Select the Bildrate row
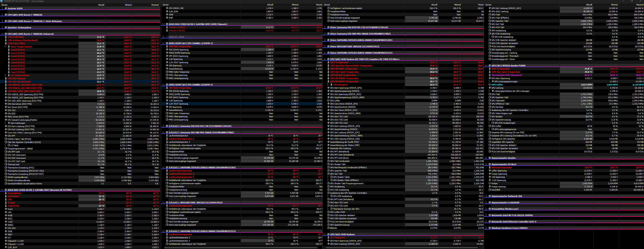This screenshot has width=644, height=249. pos(403,228)
